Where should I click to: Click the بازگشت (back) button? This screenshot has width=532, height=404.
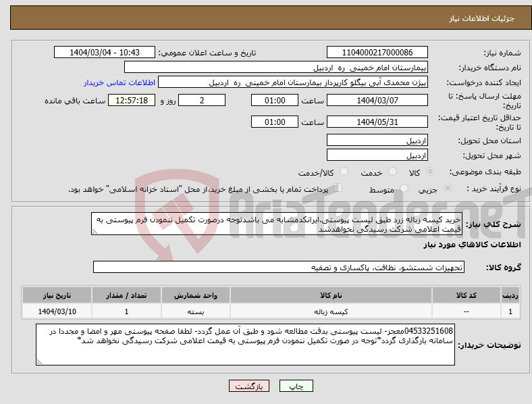click(x=249, y=386)
